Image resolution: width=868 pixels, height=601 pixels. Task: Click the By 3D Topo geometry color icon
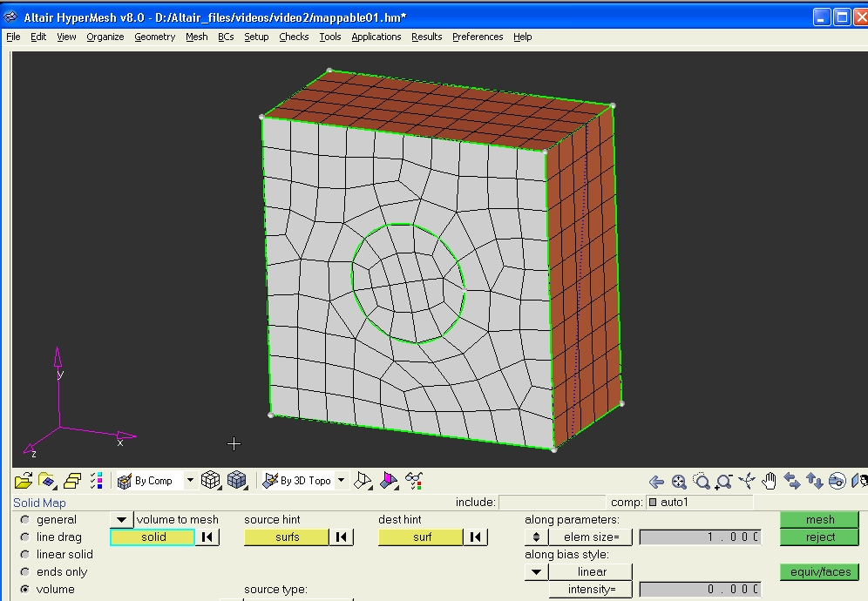click(x=269, y=480)
